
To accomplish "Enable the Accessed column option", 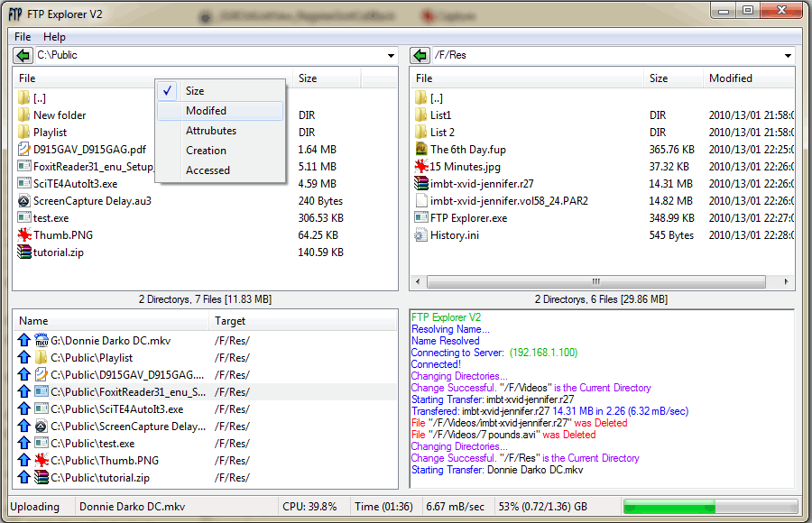I will point(221,170).
